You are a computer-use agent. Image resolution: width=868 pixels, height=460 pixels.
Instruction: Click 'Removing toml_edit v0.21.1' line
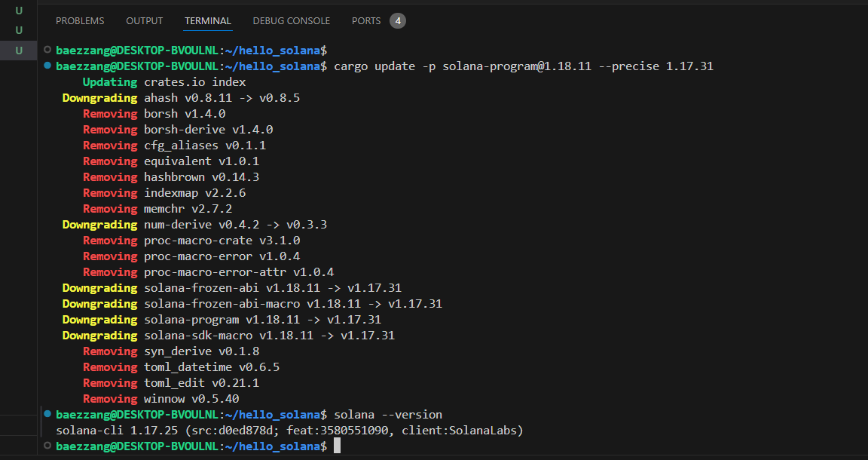point(171,382)
